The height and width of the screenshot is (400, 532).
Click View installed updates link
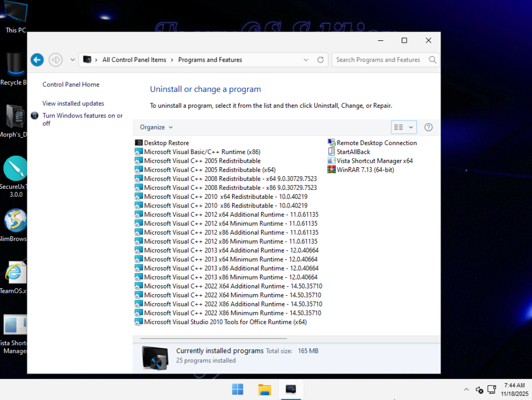(x=73, y=104)
